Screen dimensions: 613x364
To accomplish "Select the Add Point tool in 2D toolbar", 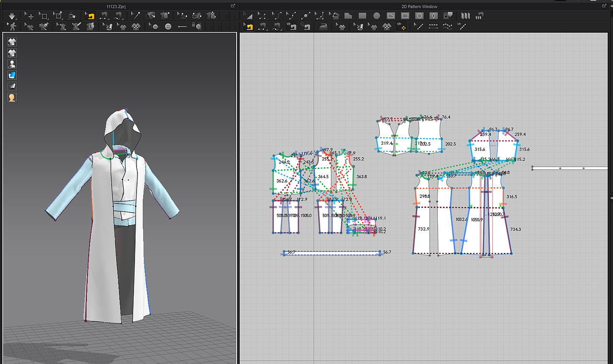I will tap(306, 16).
